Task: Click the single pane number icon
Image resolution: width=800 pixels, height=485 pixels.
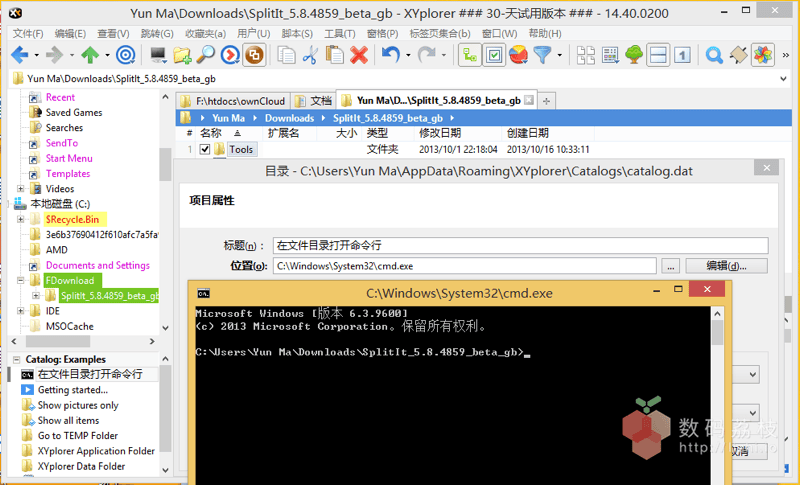Action: (682, 55)
